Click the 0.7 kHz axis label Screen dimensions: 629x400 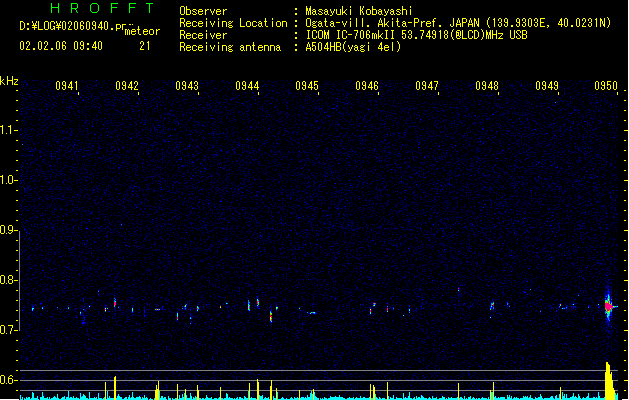pyautogui.click(x=8, y=330)
